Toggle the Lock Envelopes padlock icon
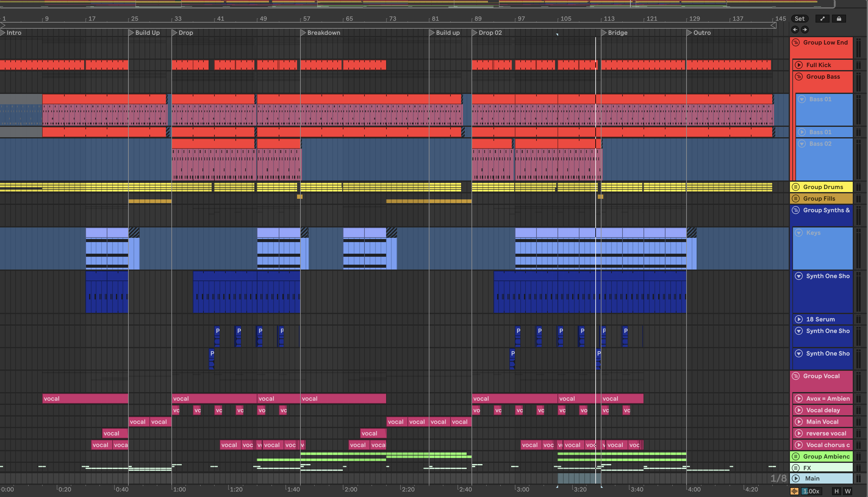This screenshot has height=497, width=868. coord(839,19)
